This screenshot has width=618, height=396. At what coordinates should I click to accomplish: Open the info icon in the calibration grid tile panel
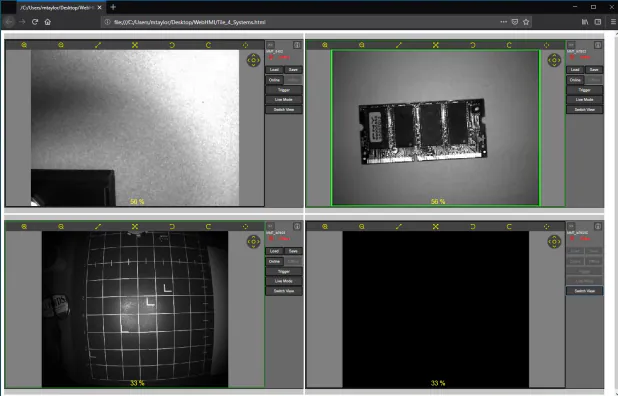pos(297,226)
